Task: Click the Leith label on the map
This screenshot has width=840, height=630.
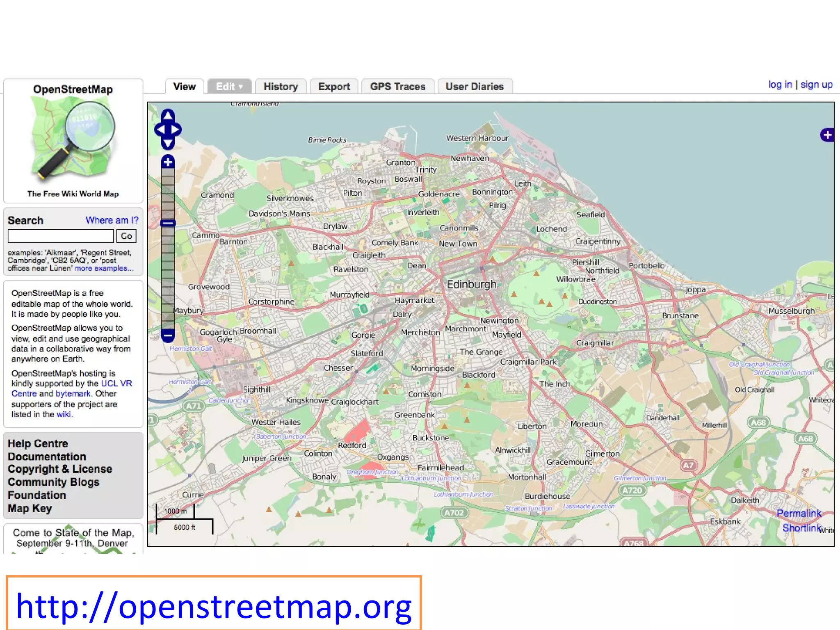Action: [x=523, y=184]
